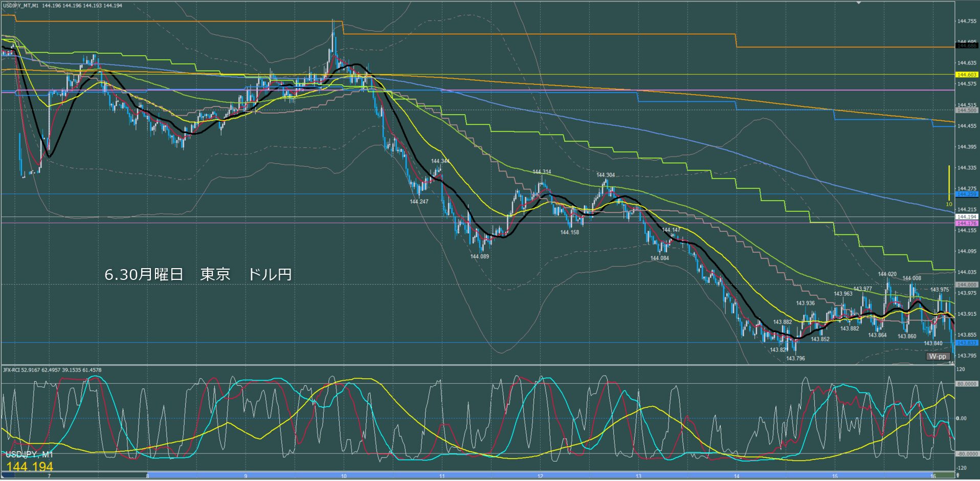Click the W-pp pivot label

(938, 356)
